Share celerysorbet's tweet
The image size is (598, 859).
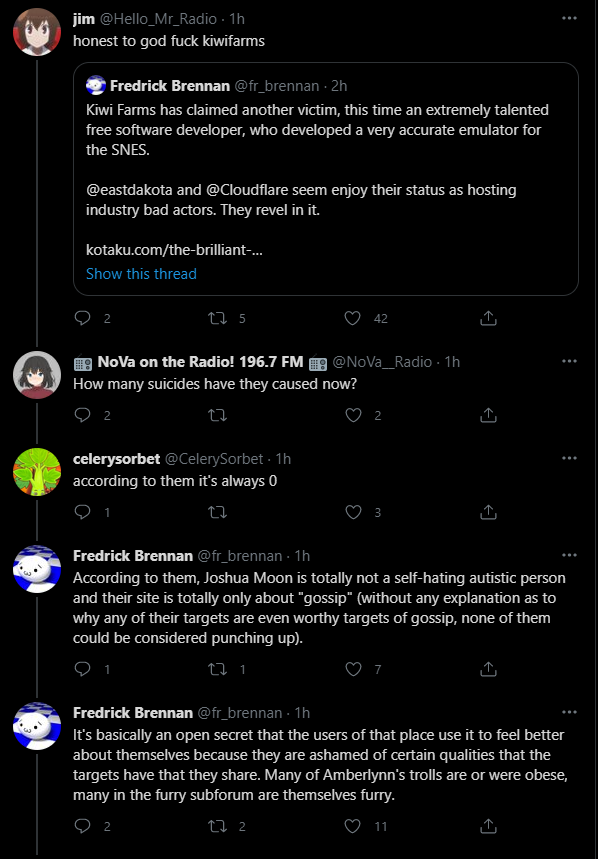pos(488,512)
